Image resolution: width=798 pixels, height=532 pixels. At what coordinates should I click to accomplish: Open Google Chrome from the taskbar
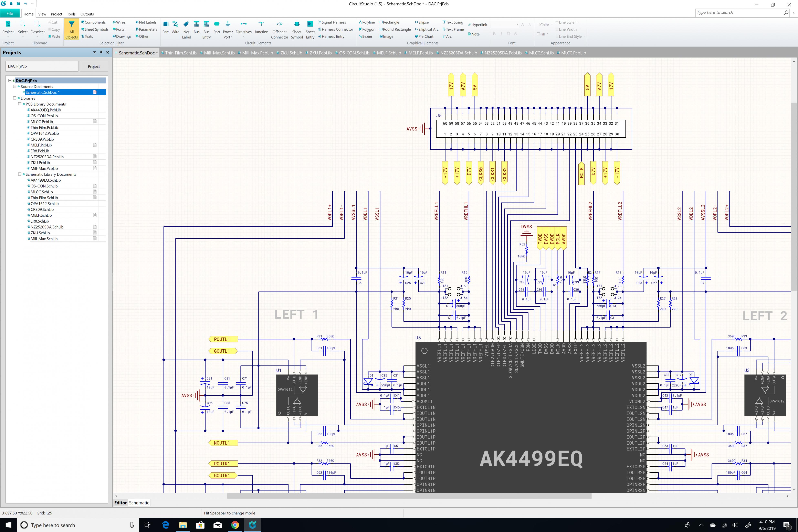tap(235, 525)
